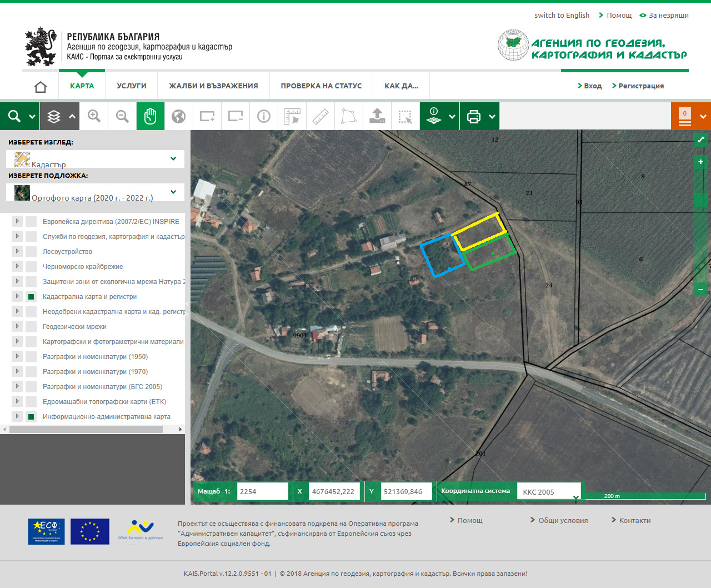Open the Координатна система dropdown
This screenshot has width=711, height=588.
click(x=549, y=491)
